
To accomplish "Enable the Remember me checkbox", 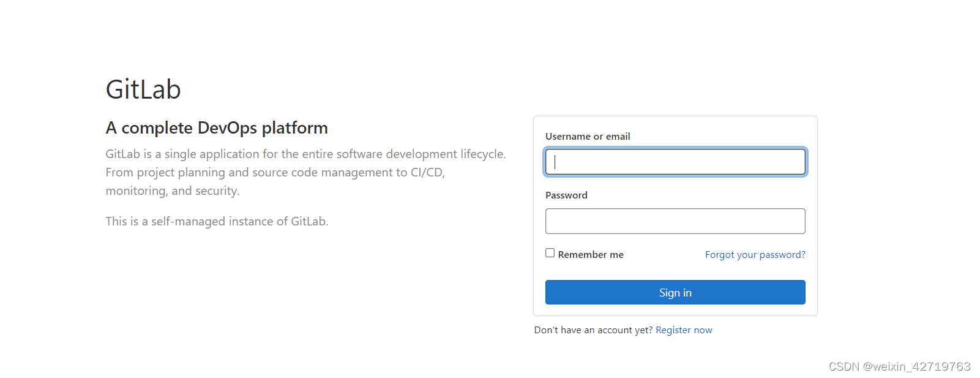I will tap(550, 253).
